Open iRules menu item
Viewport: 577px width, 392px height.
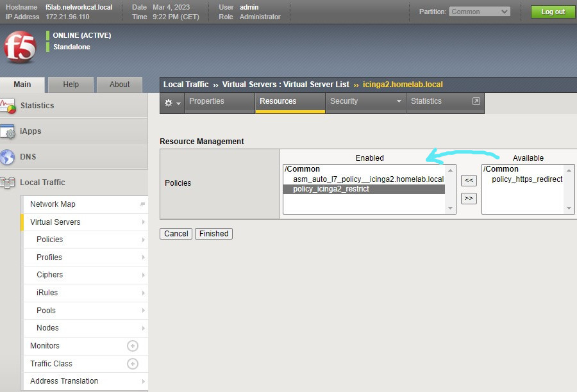click(86, 293)
